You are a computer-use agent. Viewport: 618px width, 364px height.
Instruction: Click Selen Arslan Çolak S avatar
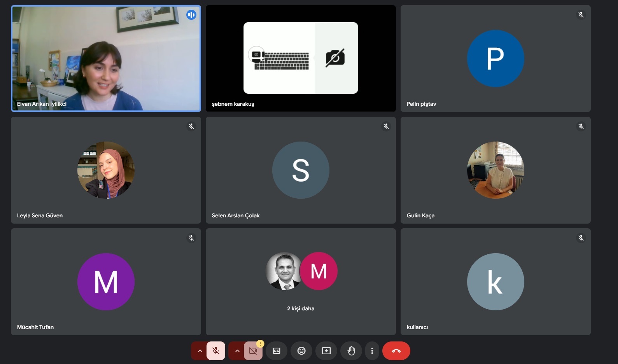point(301,170)
